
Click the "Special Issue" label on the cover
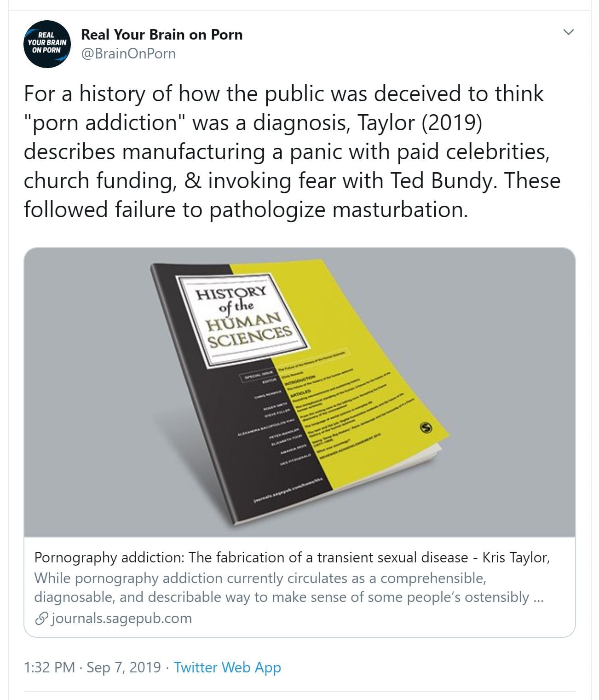(258, 375)
